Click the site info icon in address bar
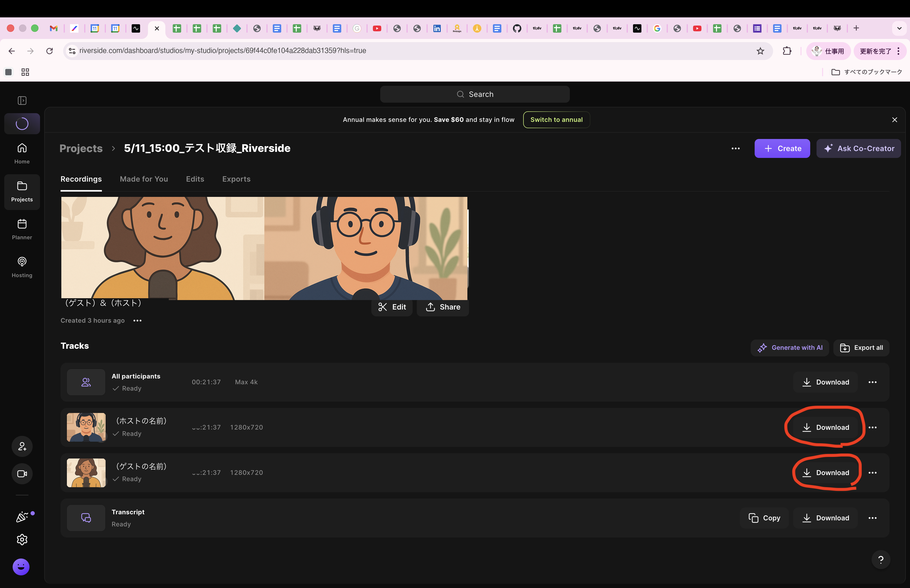The image size is (910, 588). point(72,51)
